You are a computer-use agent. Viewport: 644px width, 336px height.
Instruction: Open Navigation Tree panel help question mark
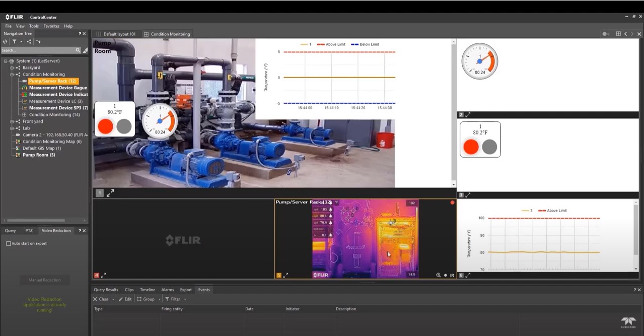point(80,33)
